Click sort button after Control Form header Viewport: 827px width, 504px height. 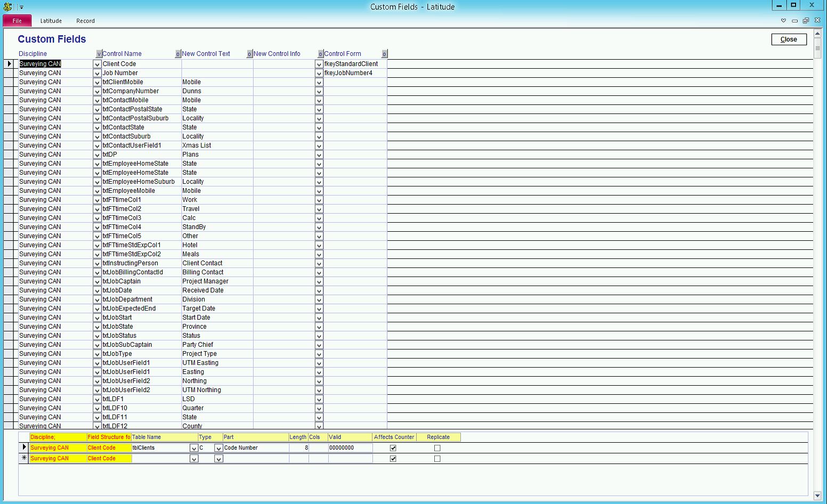coord(384,54)
